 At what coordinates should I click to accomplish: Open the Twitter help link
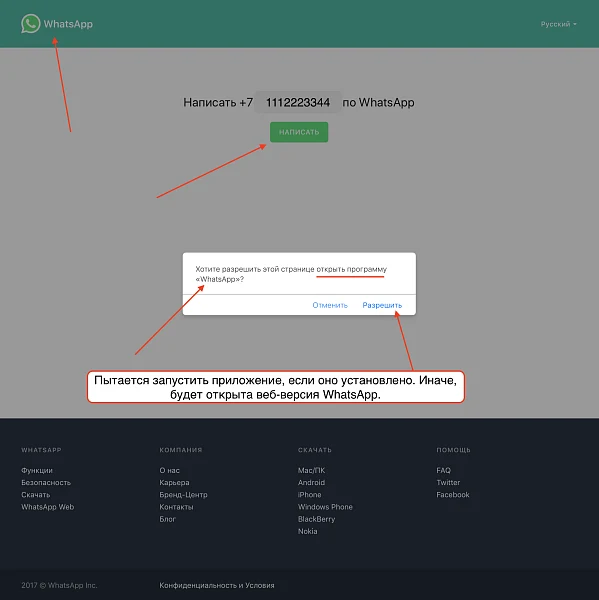[448, 483]
